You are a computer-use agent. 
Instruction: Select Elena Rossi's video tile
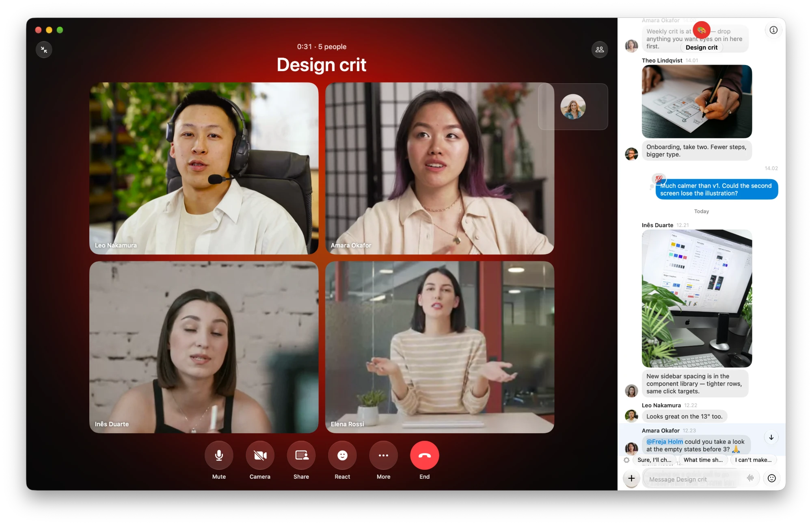[439, 347]
